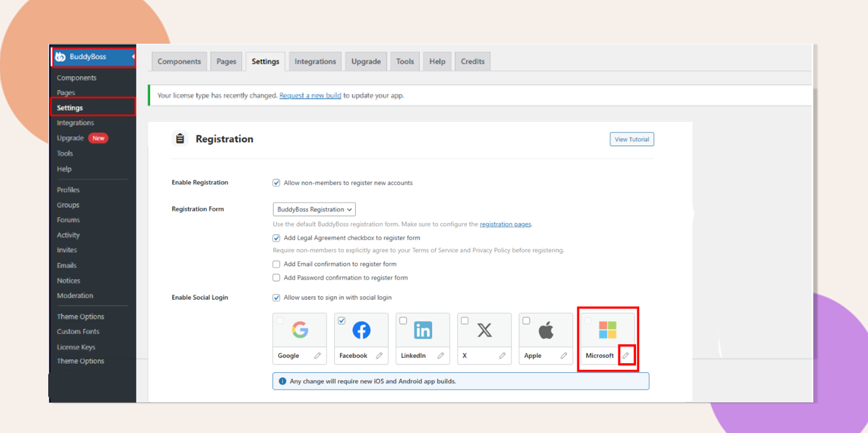Click the Registration clipboard icon
Viewport: 868px width, 433px height.
click(x=181, y=139)
